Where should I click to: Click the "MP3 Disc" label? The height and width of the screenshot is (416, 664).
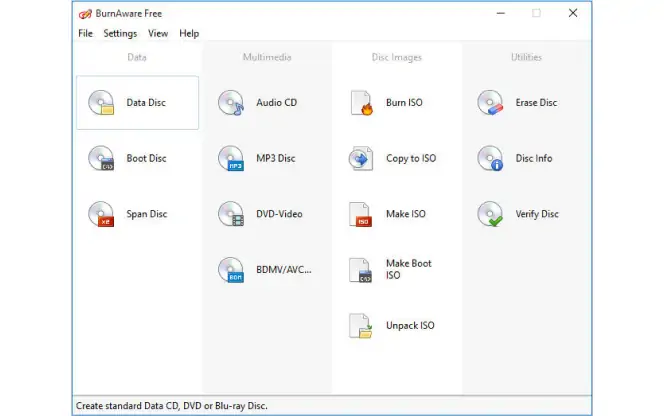point(276,158)
